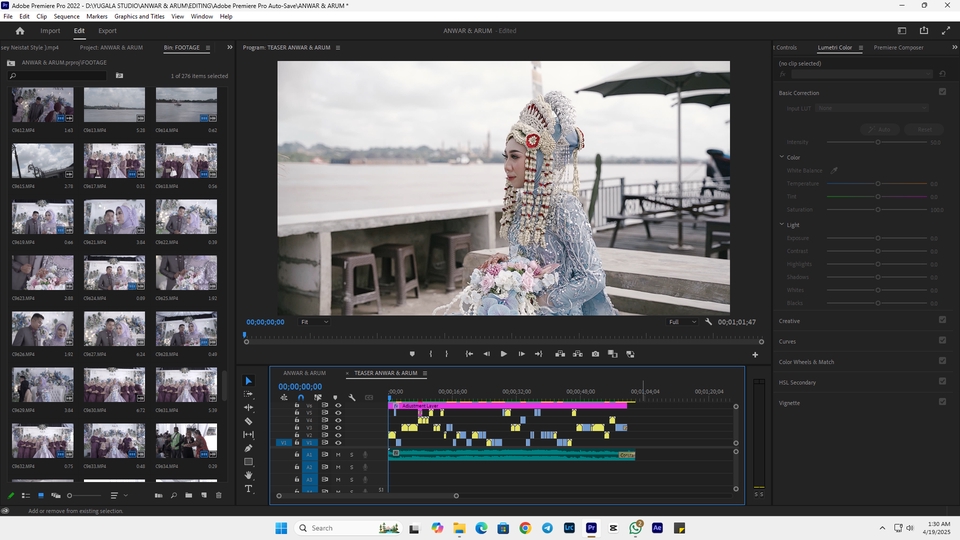Click the Extract button
The image size is (960, 540).
(577, 354)
